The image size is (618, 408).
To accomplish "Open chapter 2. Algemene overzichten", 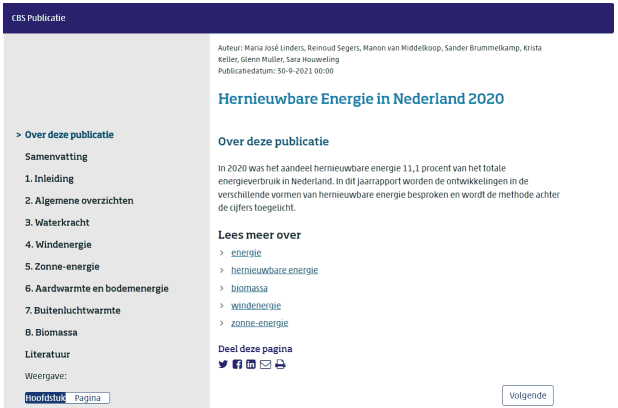I will 79,201.
